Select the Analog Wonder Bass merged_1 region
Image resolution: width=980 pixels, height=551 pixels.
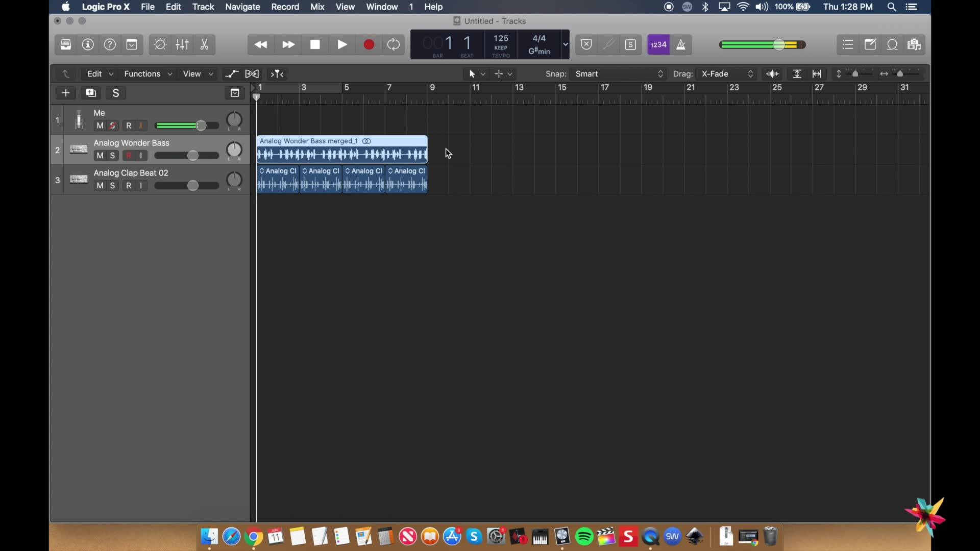coord(342,149)
